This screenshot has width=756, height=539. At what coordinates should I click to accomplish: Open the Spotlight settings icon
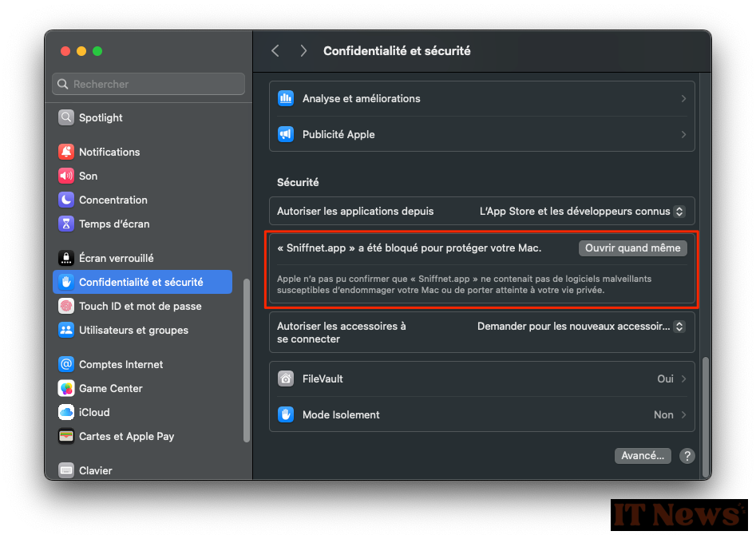(66, 117)
